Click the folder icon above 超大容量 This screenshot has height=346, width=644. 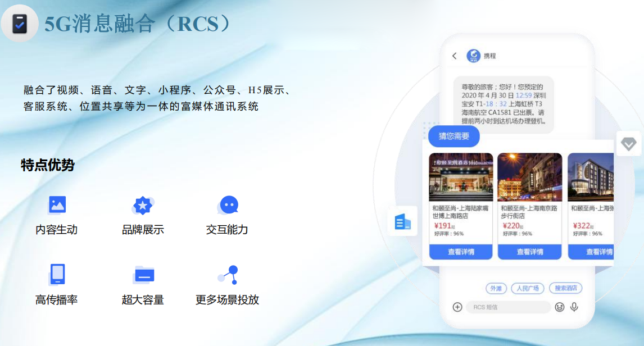(143, 275)
